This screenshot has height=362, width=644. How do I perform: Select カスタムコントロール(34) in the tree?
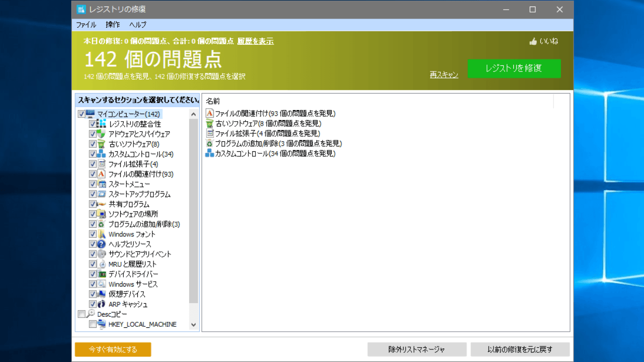141,154
